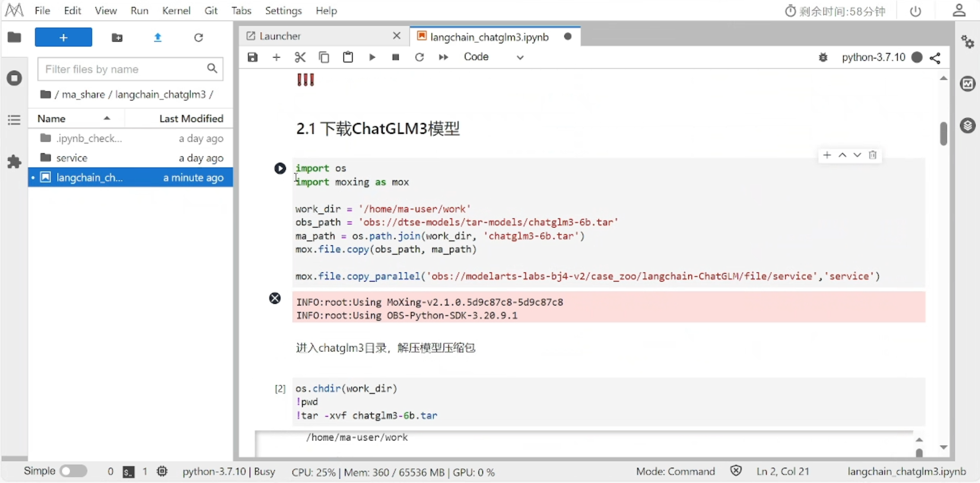Open the Kernel menu
980x483 pixels.
click(x=176, y=11)
